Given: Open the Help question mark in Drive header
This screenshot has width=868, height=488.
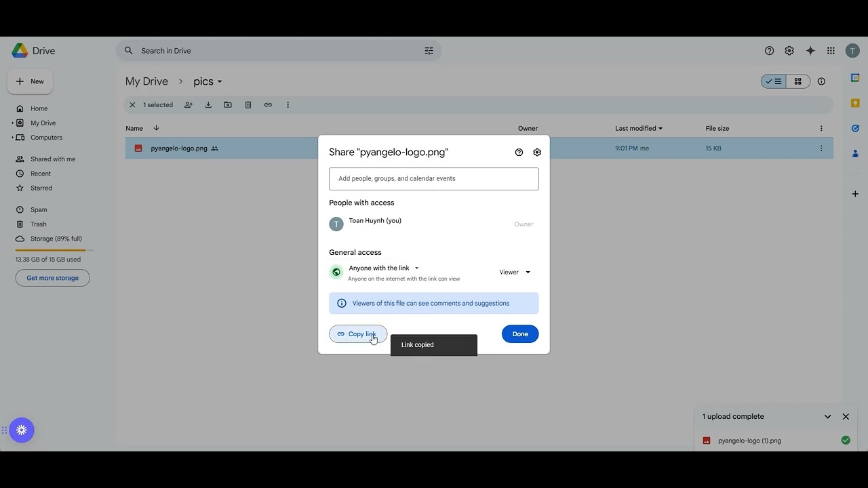Looking at the screenshot, I should tap(769, 51).
